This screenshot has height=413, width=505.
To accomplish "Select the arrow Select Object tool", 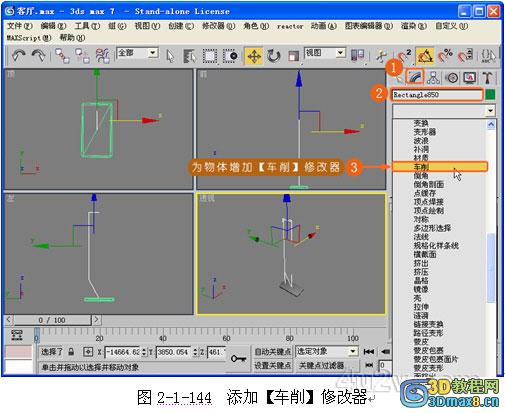I will (x=170, y=56).
